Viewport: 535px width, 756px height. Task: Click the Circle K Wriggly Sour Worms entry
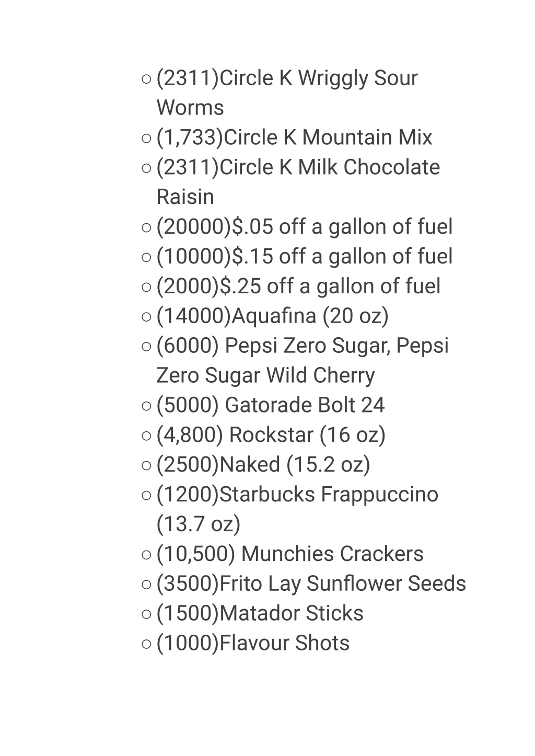click(287, 93)
